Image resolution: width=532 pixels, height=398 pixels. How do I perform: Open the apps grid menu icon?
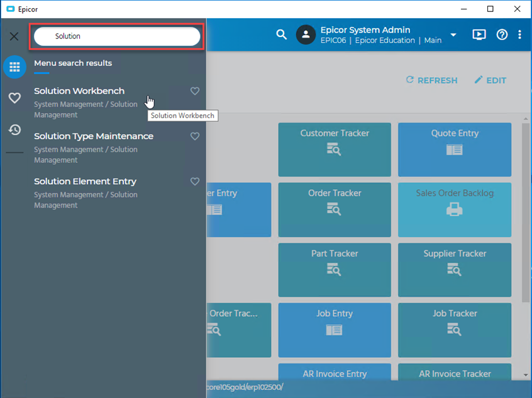pos(14,67)
